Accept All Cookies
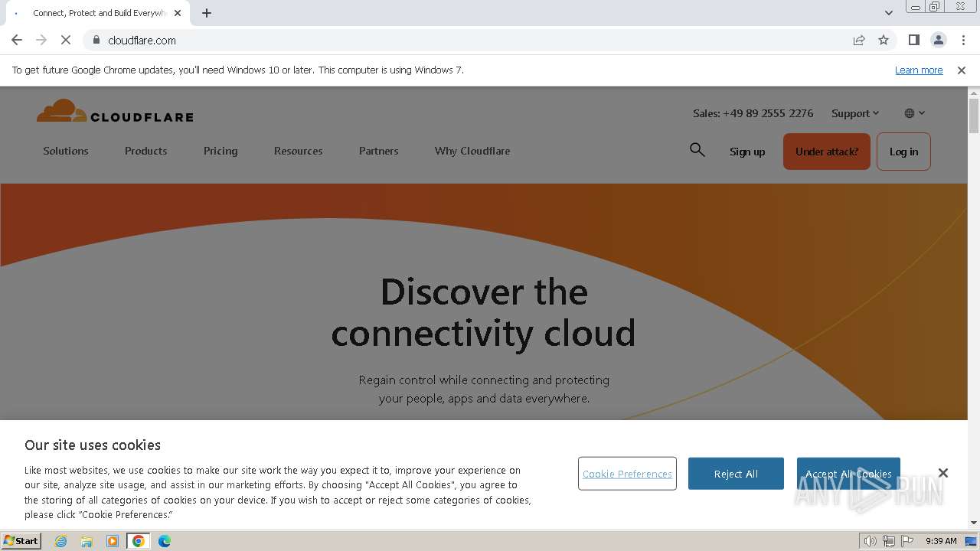 point(848,474)
